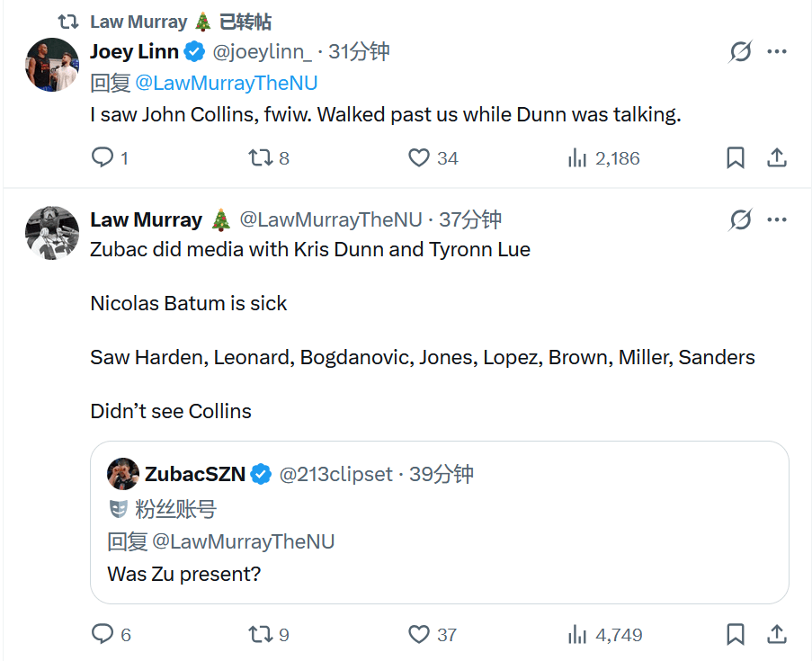Share Joey Linn's post
This screenshot has width=812, height=661.
point(777,158)
